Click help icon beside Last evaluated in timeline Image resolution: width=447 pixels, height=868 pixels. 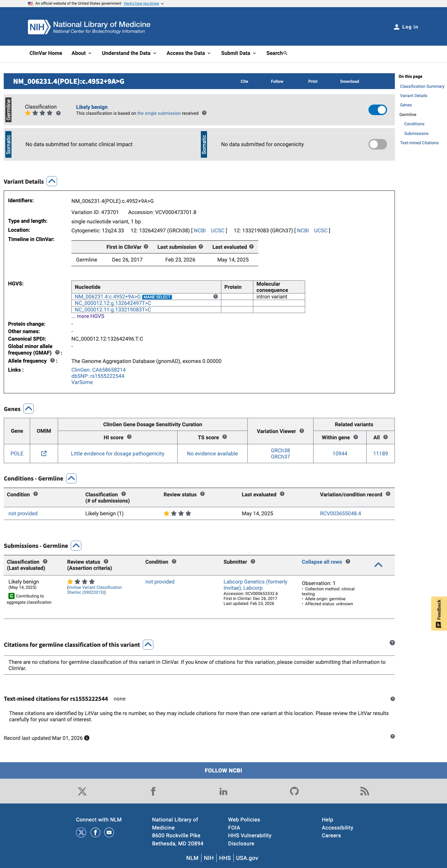[x=251, y=247]
